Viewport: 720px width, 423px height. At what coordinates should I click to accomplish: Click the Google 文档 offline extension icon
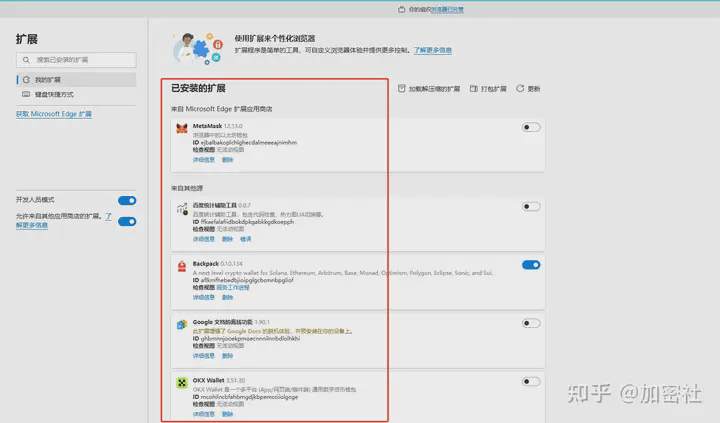coord(182,325)
